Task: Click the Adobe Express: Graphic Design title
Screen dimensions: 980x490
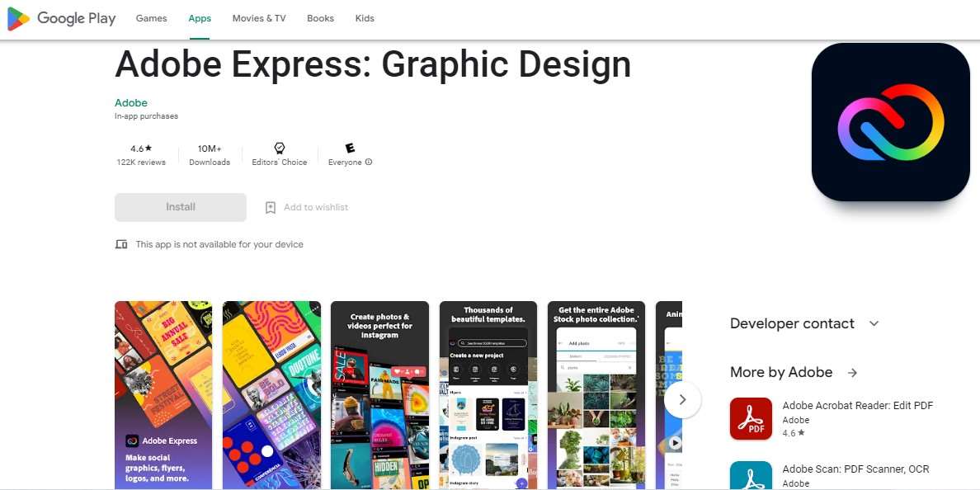Action: click(x=373, y=64)
